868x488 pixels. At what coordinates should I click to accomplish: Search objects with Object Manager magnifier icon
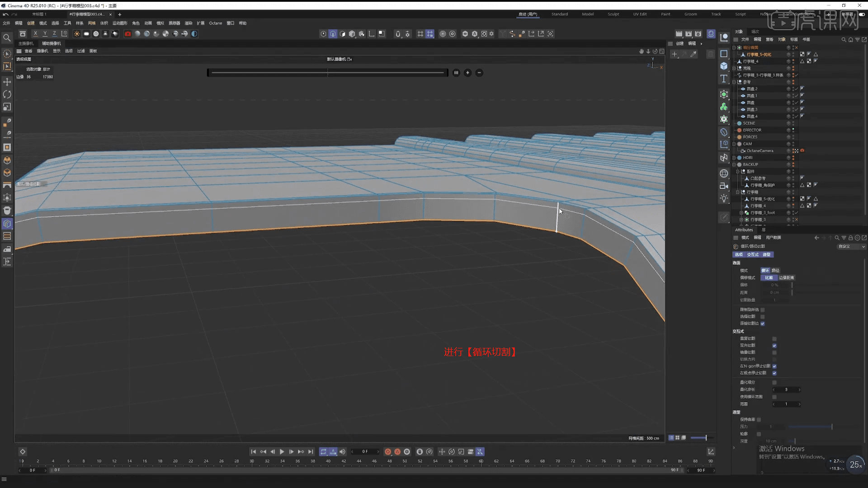844,40
